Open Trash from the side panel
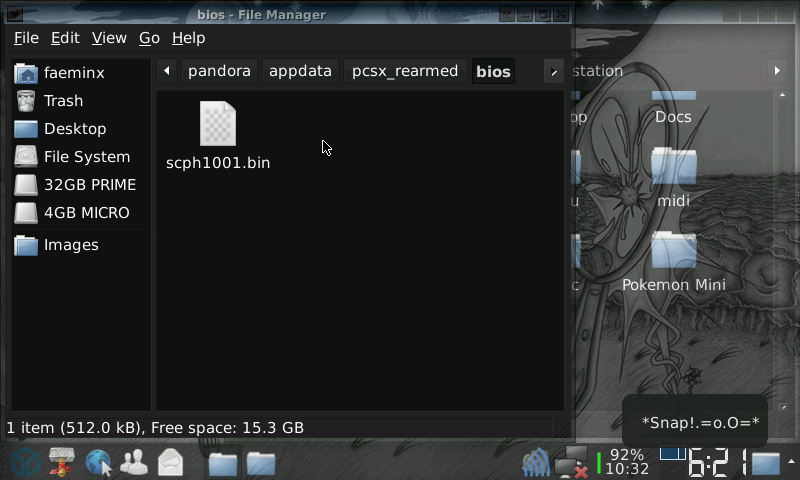The height and width of the screenshot is (480, 800). (x=63, y=101)
